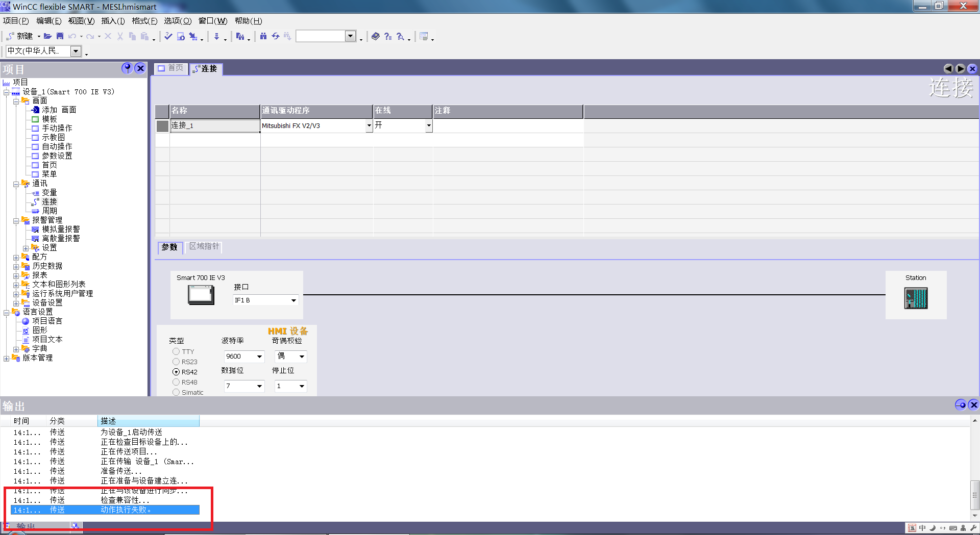Viewport: 980px width, 535px height.
Task: Open the 选项(O) menu
Action: click(x=177, y=21)
